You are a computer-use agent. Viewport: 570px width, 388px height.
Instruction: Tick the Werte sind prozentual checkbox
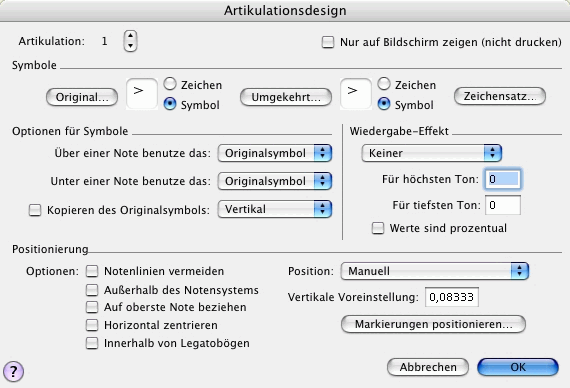[378, 228]
